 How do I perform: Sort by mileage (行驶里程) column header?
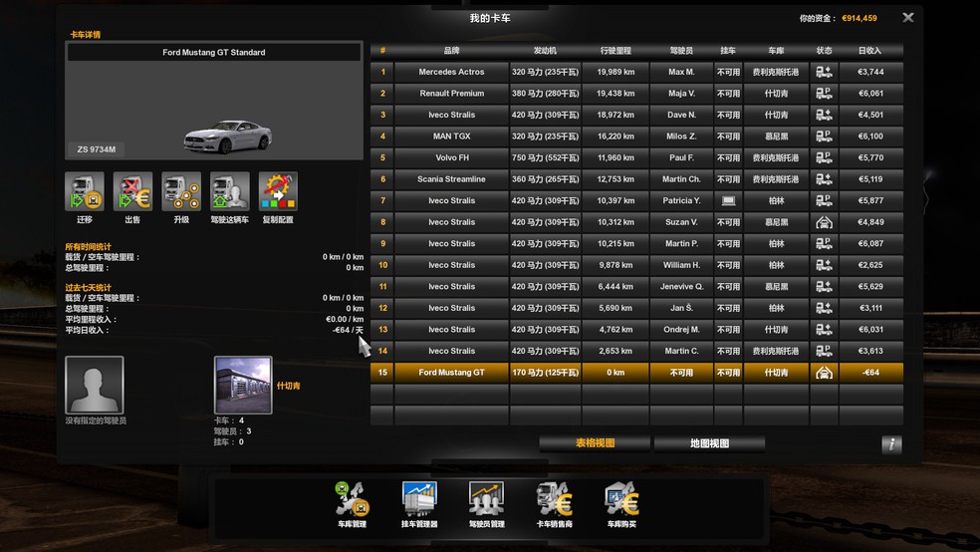615,51
